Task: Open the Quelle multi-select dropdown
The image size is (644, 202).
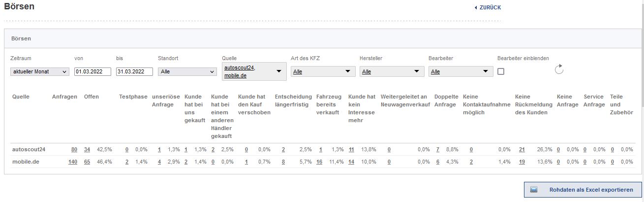Action: coord(254,71)
